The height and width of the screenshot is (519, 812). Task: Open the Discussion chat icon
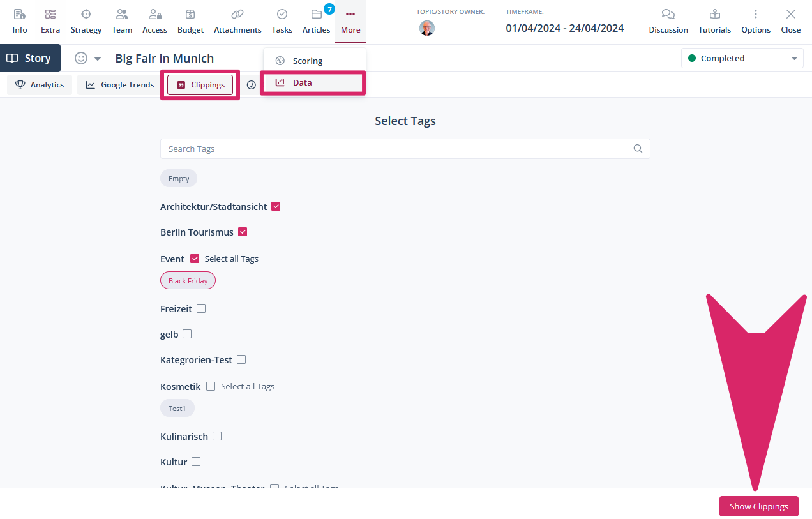(668, 15)
